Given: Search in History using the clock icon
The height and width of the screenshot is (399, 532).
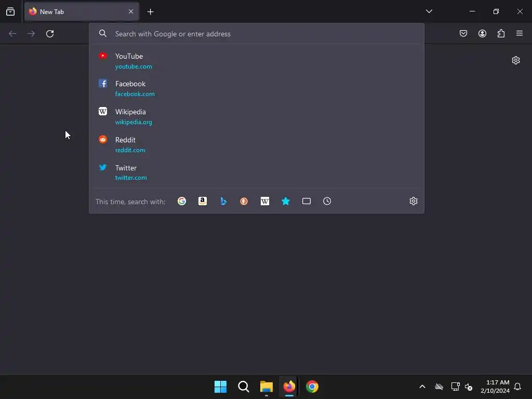Looking at the screenshot, I should [327, 201].
